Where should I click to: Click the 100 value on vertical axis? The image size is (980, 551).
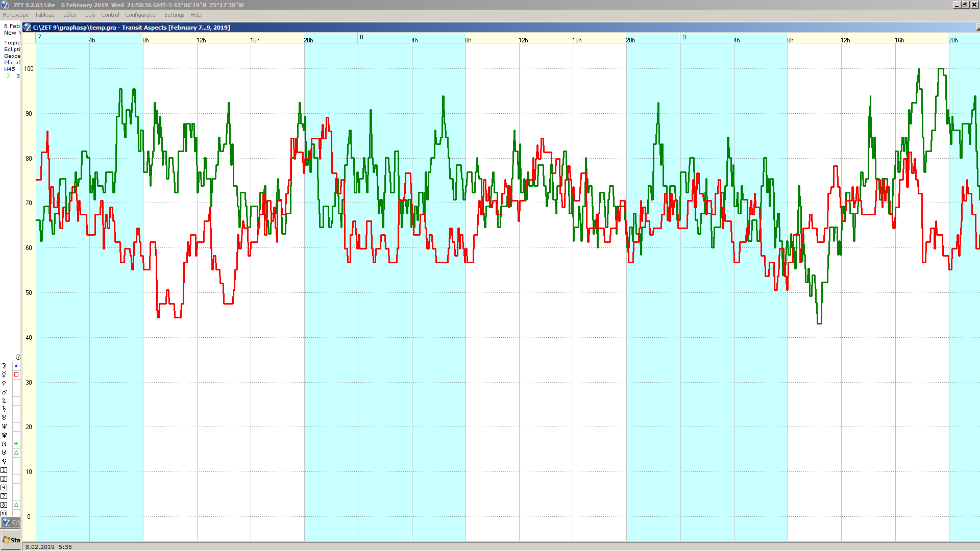point(29,69)
